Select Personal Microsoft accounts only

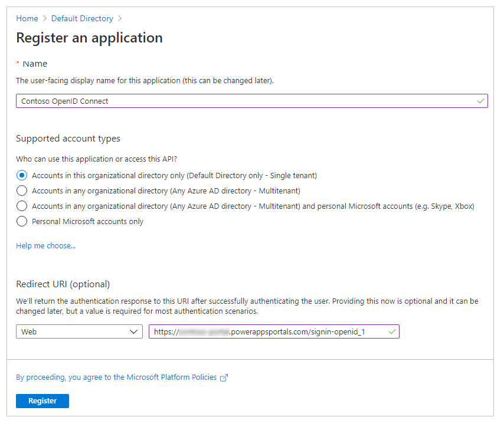point(22,221)
